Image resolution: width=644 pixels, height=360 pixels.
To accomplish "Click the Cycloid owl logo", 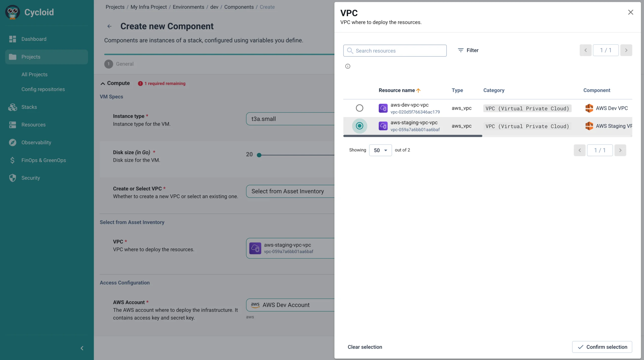I will (12, 12).
